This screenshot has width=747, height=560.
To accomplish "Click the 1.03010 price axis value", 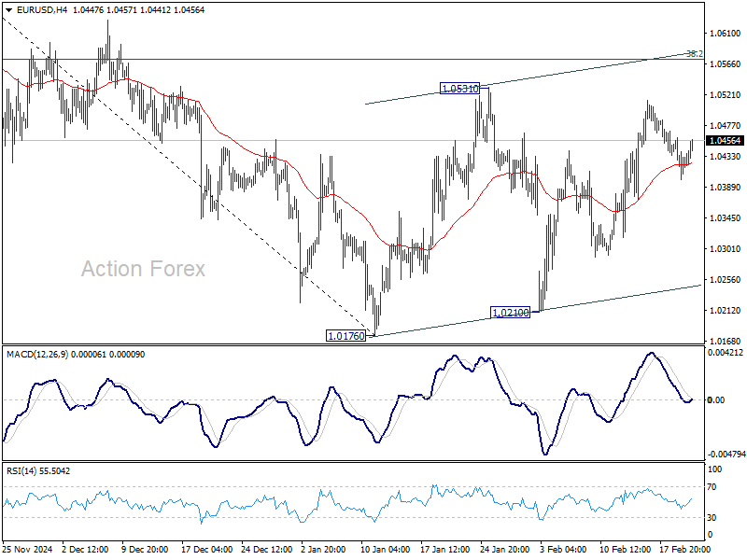I will (726, 248).
